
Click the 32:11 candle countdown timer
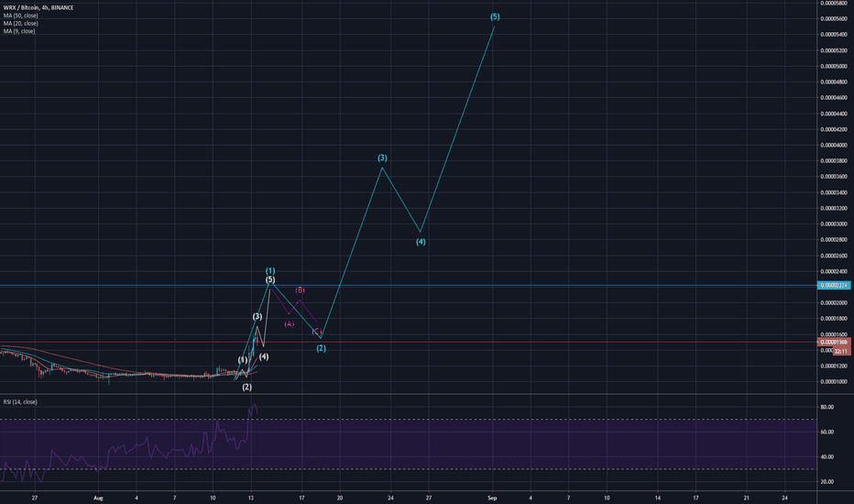coord(841,352)
